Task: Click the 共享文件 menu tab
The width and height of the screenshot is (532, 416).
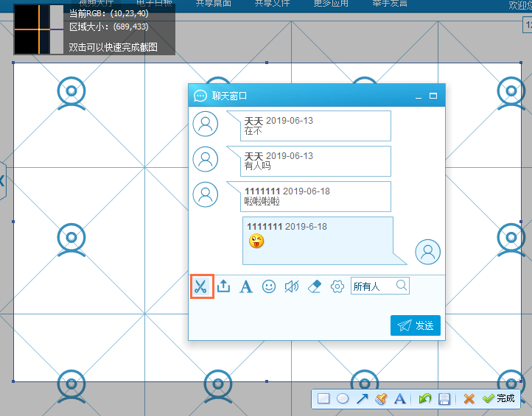Action: tap(272, 4)
